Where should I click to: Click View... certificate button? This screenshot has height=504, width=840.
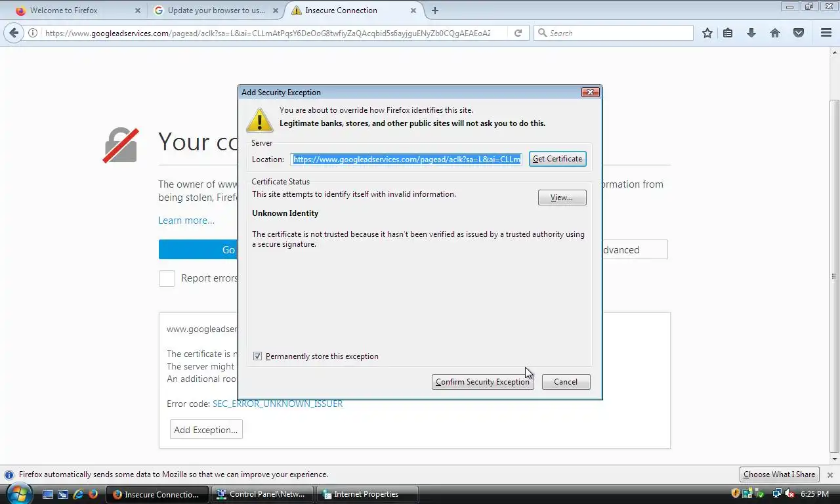pos(562,198)
